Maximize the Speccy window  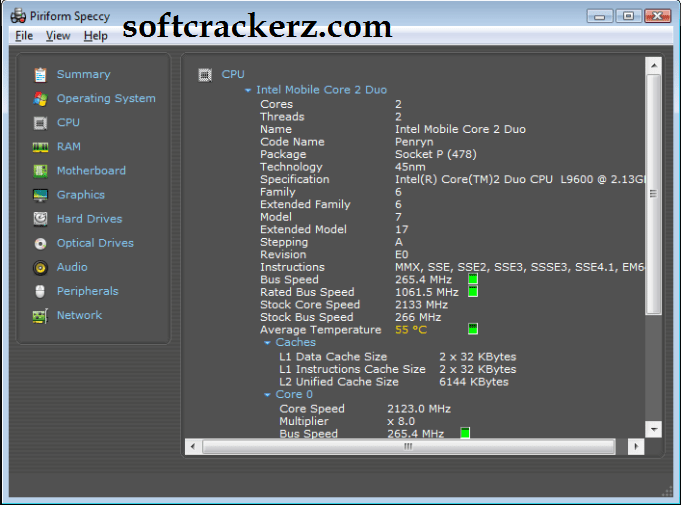click(628, 17)
